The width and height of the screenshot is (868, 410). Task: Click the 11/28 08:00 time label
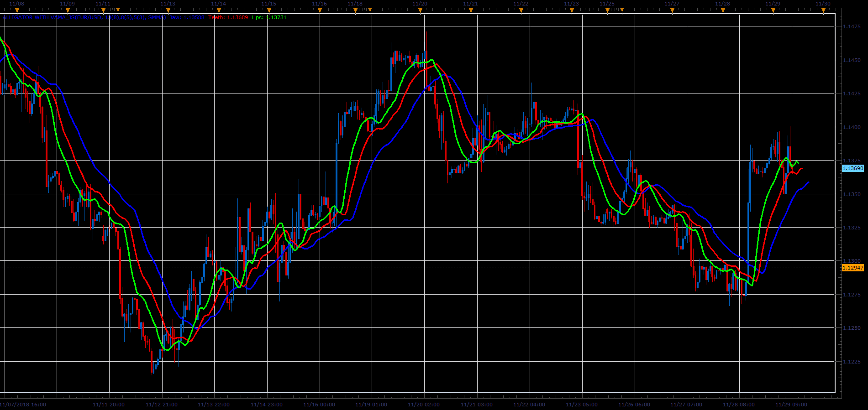739,405
